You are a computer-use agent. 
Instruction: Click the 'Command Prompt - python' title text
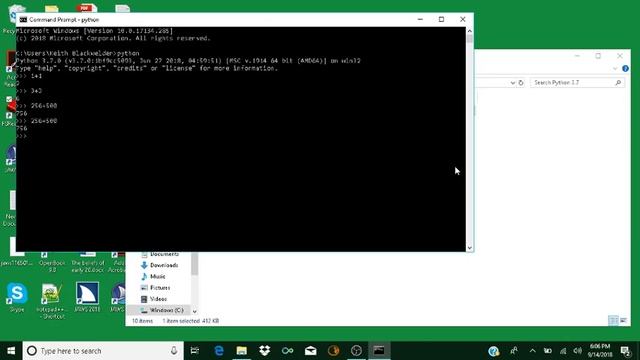64,20
